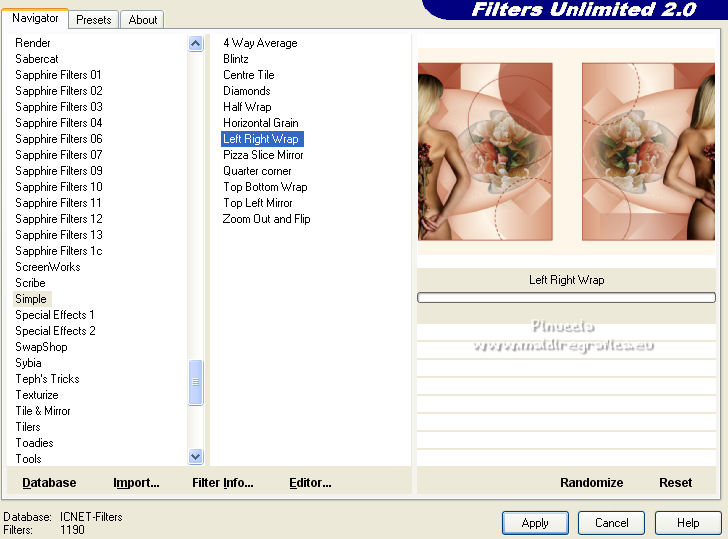The width and height of the screenshot is (728, 539).
Task: Select Sapphire Filters 11 category
Action: (58, 203)
